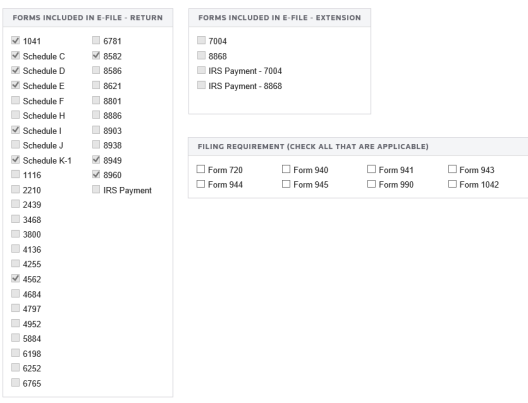Select the 7004 extension checkbox
This screenshot has height=403, width=528.
click(x=201, y=40)
